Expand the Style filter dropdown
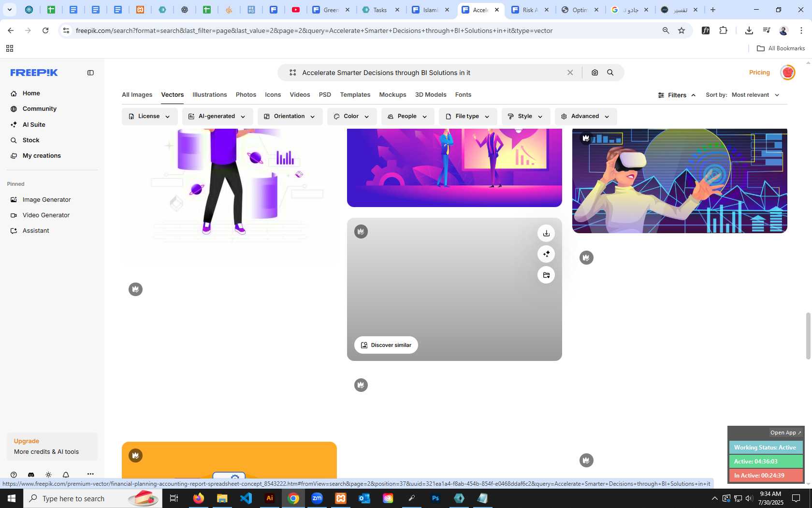The height and width of the screenshot is (508, 812). pyautogui.click(x=526, y=117)
